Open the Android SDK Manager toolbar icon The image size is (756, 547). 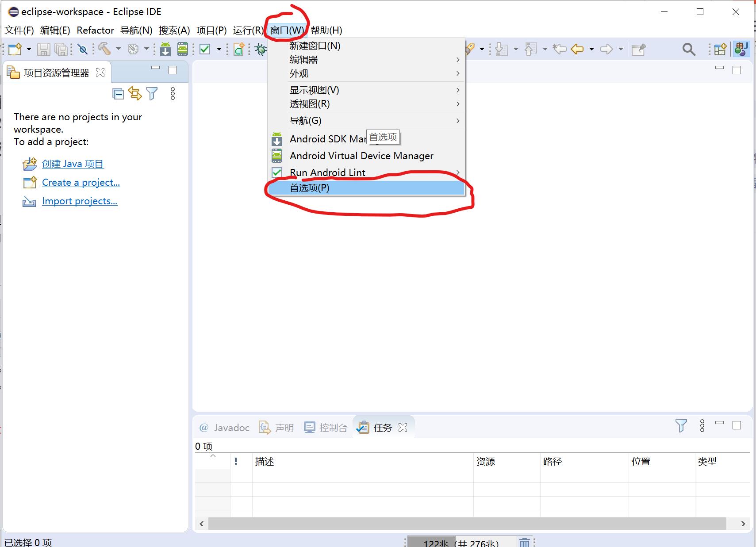165,49
